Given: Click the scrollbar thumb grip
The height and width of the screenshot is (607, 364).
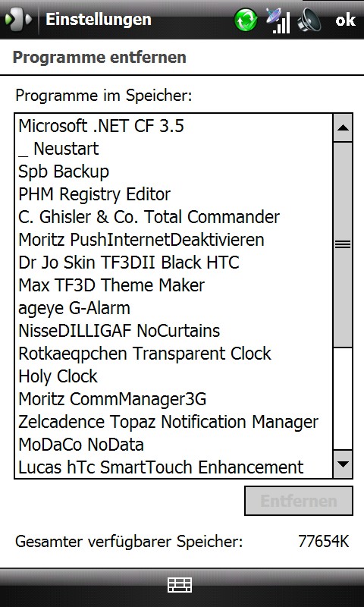Looking at the screenshot, I should coord(343,244).
